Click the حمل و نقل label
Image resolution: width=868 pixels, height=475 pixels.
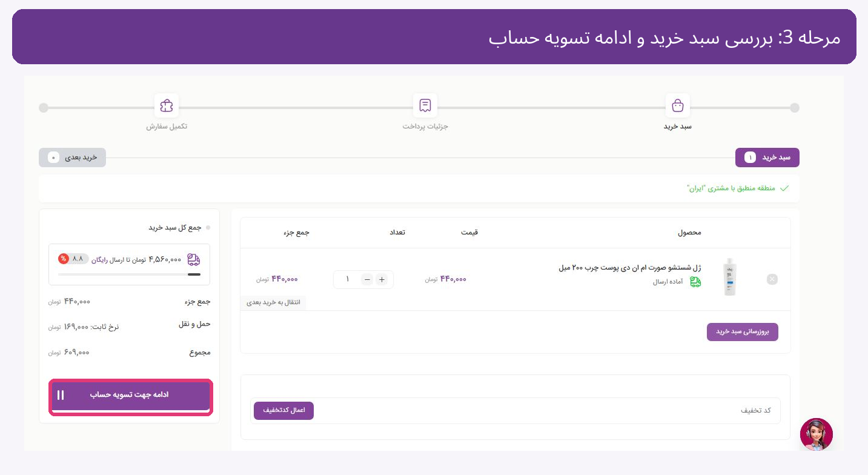[x=194, y=324]
